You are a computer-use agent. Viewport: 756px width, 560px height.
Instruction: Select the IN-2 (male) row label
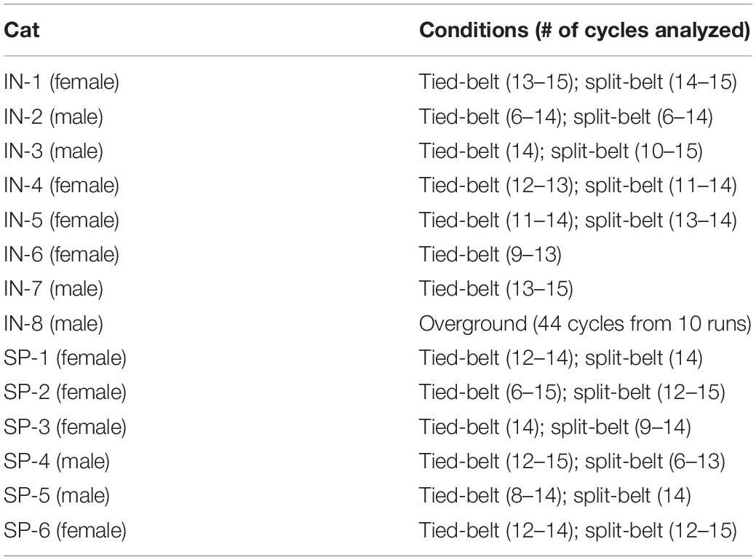coord(54,117)
